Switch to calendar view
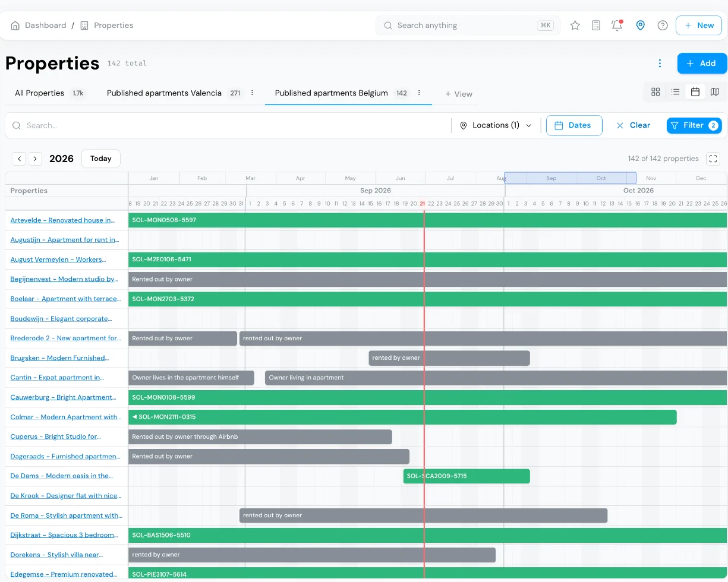Screen dimensions: 728x582 [695, 92]
